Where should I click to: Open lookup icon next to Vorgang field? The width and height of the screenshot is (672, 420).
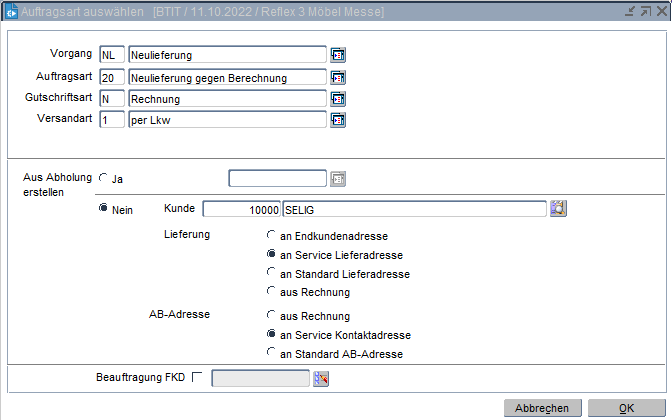coord(338,54)
